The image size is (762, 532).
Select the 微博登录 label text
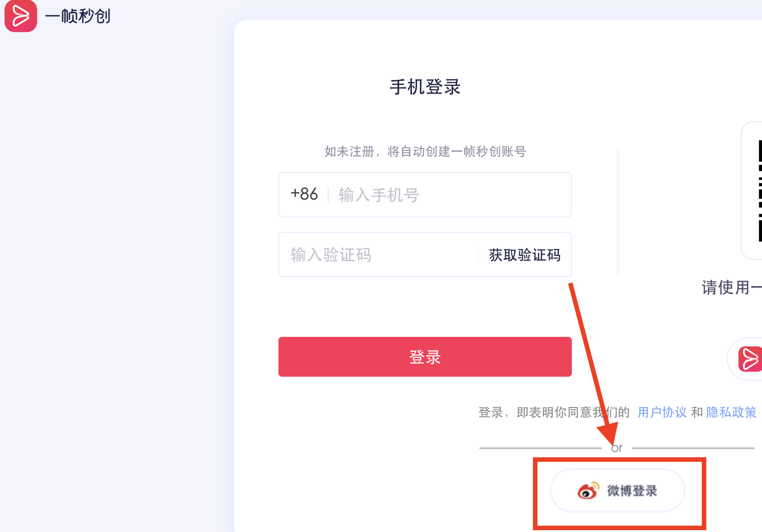click(x=632, y=491)
